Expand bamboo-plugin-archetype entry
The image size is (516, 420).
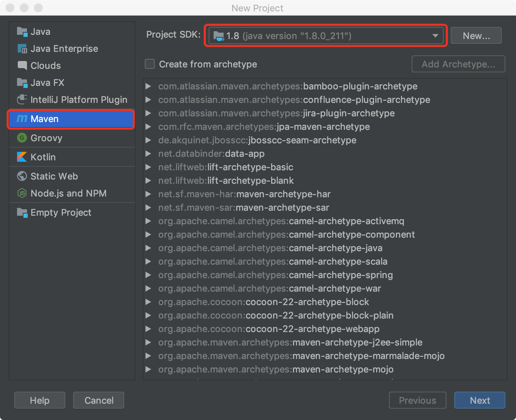pyautogui.click(x=148, y=86)
